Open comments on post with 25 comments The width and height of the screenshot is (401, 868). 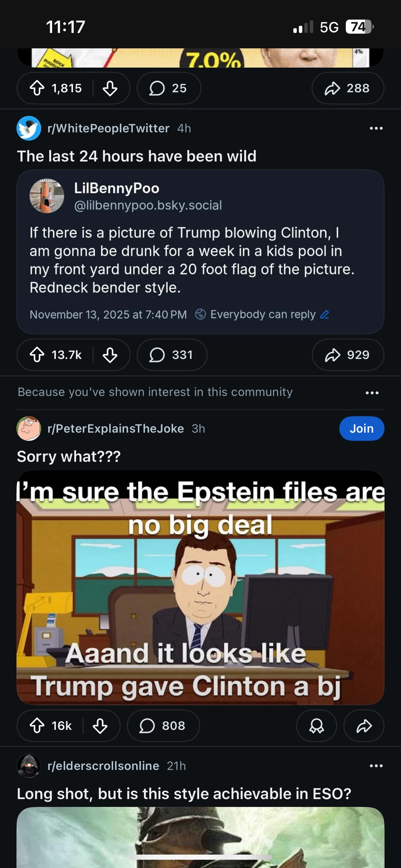169,88
